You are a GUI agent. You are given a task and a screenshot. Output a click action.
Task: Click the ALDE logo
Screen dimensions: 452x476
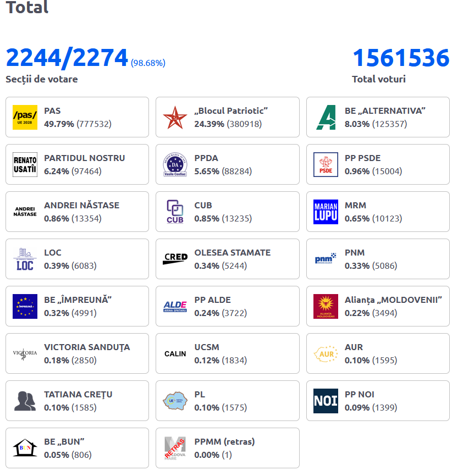pos(175,306)
